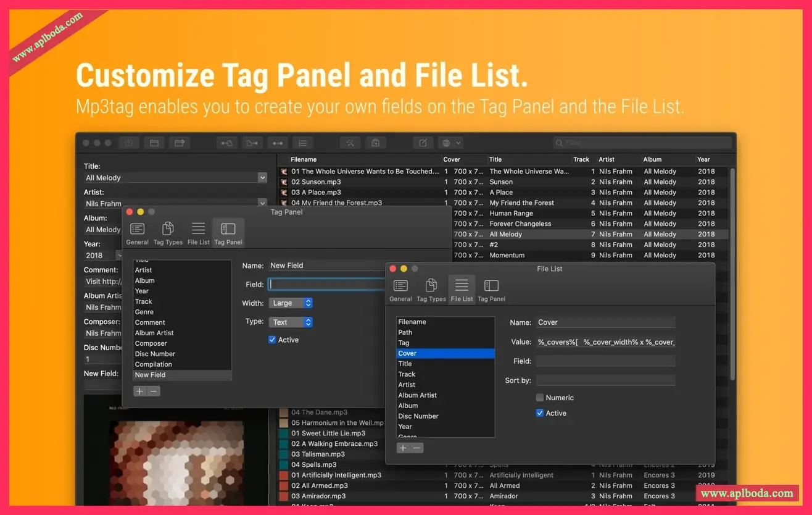Select file 02 Sunson.mp3
The image size is (812, 515).
tap(316, 182)
